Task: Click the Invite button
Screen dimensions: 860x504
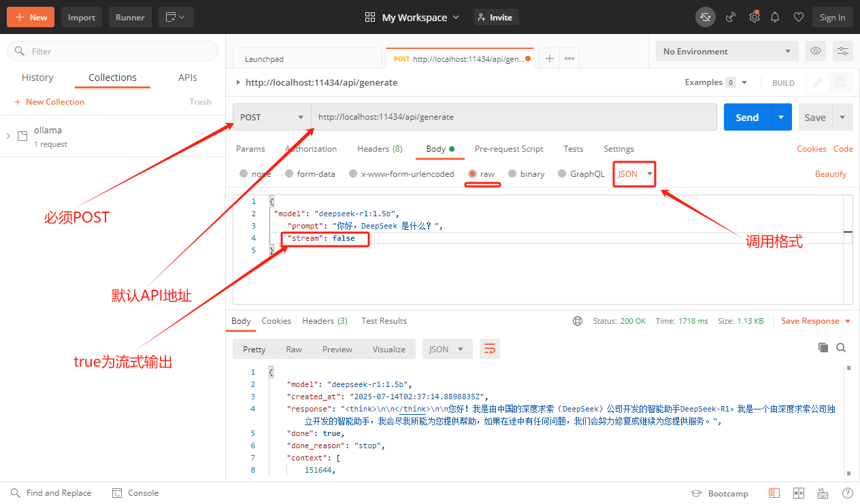Action: click(x=496, y=17)
